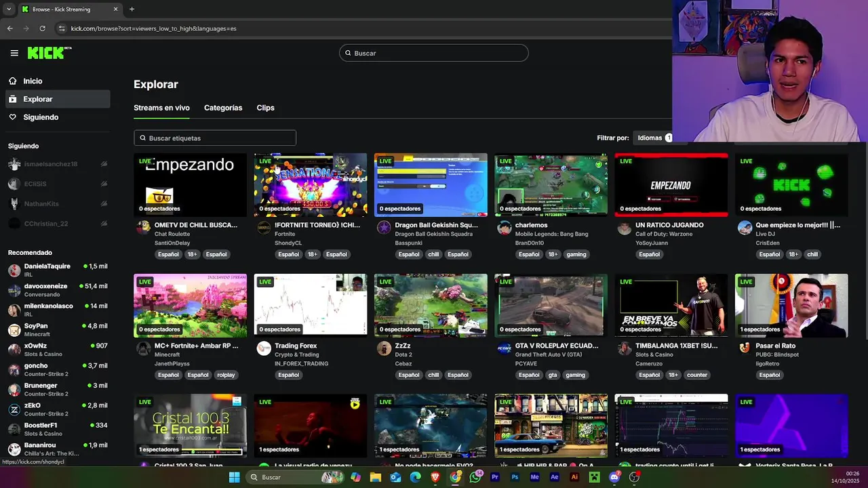Open WhatsApp from the taskbar

click(x=475, y=477)
